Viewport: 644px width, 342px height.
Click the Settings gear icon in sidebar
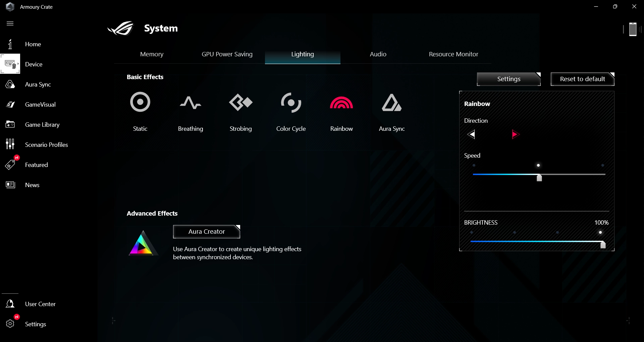10,324
